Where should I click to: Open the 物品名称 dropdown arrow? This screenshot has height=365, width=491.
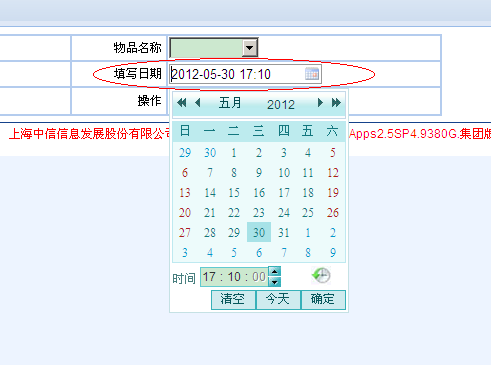[x=249, y=47]
